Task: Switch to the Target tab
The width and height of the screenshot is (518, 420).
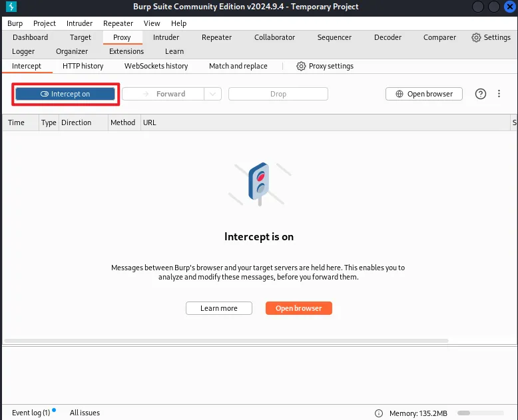Action: point(81,37)
